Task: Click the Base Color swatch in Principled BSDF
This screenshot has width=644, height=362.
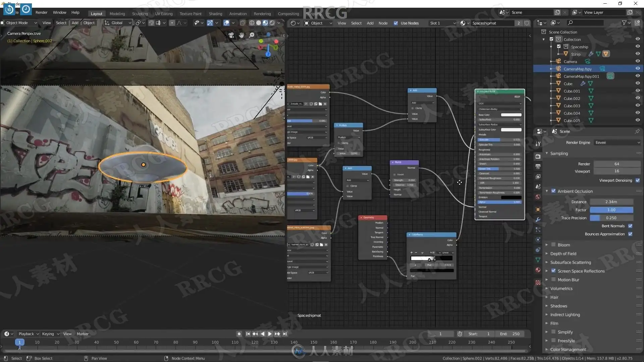Action: pyautogui.click(x=511, y=115)
